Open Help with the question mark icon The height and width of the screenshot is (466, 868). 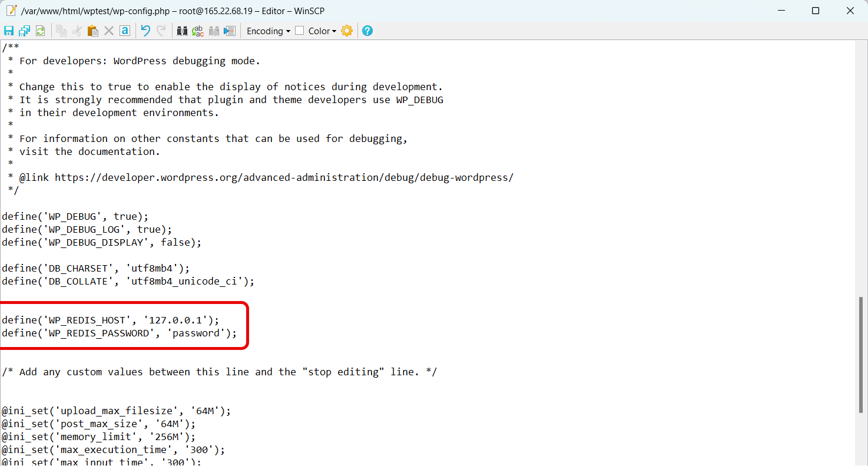pos(367,31)
